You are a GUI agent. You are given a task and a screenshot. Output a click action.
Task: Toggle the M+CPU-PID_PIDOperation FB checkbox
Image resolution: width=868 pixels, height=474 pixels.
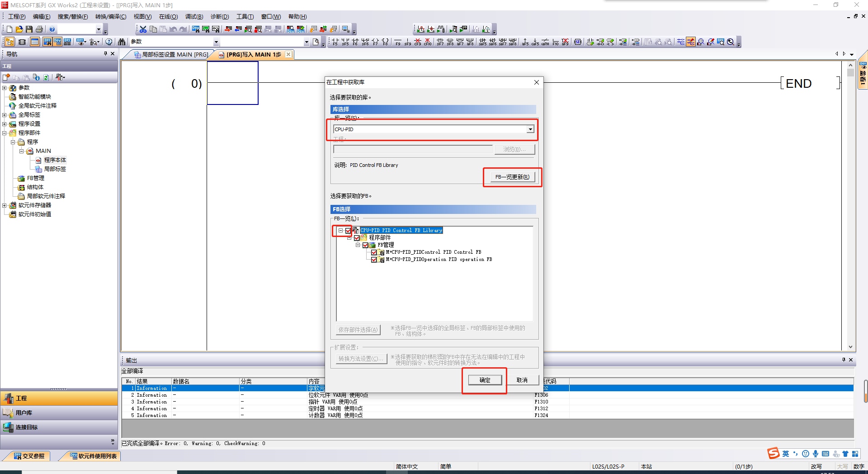click(x=374, y=260)
